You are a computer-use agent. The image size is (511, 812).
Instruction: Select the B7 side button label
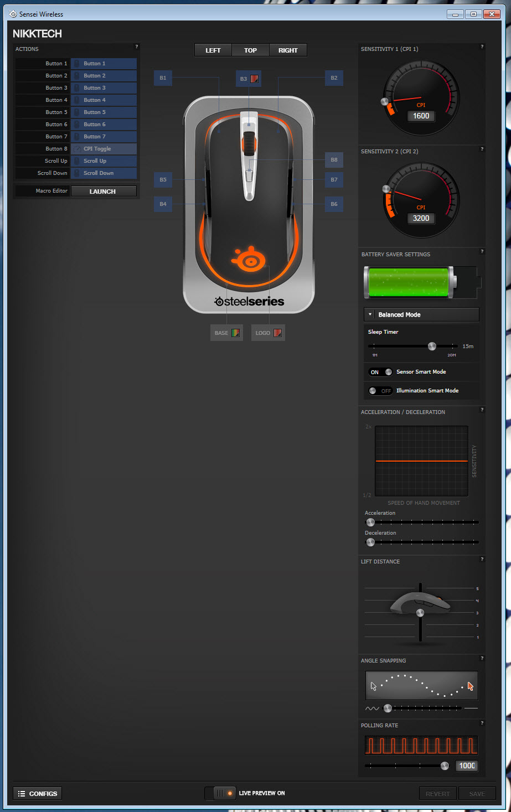click(x=334, y=180)
